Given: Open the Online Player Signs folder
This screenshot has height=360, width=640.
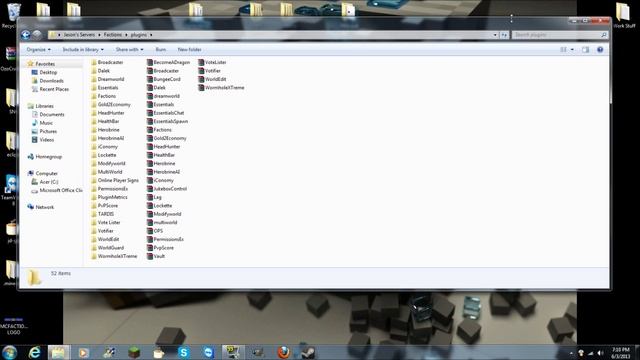Looking at the screenshot, I should pos(115,180).
